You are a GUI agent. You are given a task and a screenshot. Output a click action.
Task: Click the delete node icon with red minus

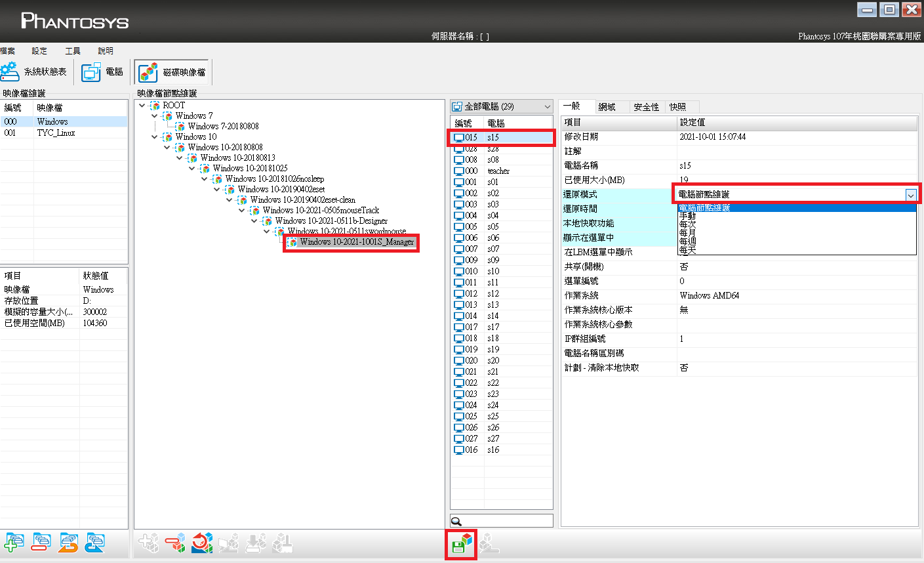(176, 543)
